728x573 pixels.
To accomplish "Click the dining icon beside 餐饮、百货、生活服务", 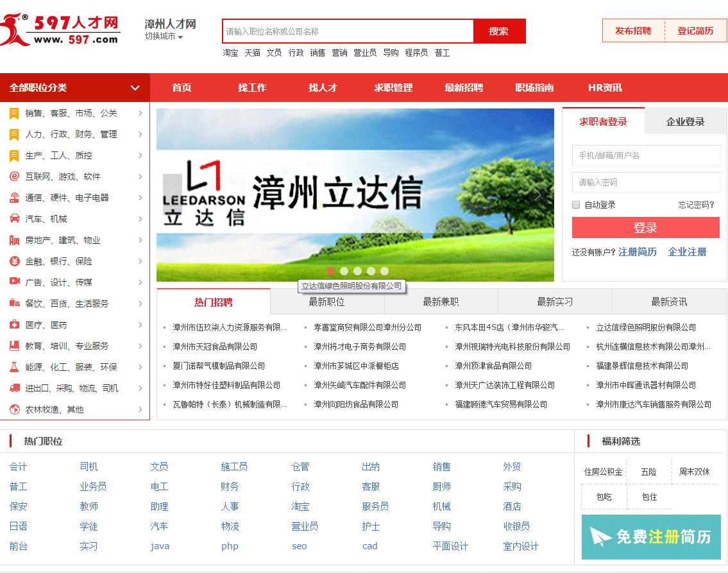I will click(14, 304).
